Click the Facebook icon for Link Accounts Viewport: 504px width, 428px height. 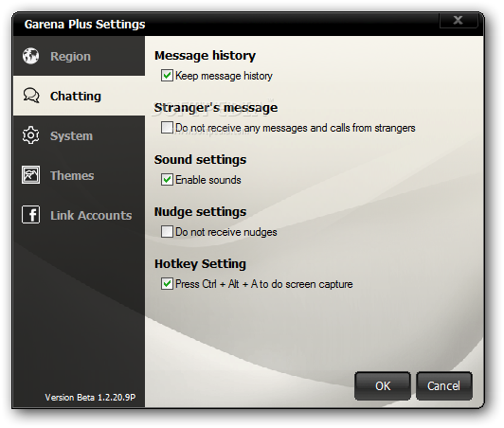point(31,214)
